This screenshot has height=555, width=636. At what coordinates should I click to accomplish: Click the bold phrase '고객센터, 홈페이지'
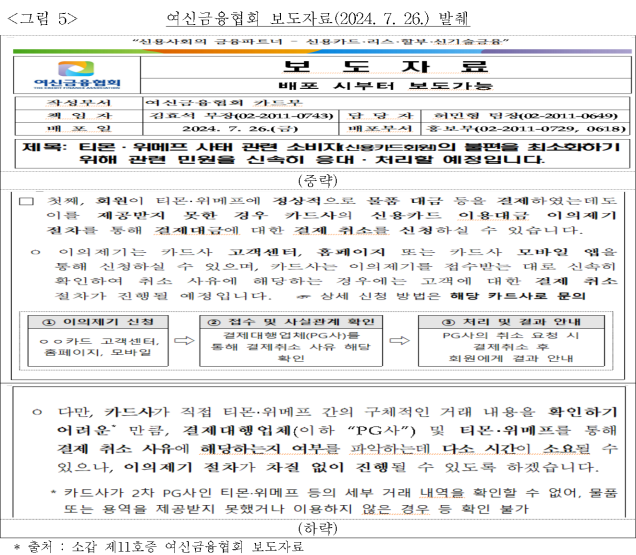[307, 252]
